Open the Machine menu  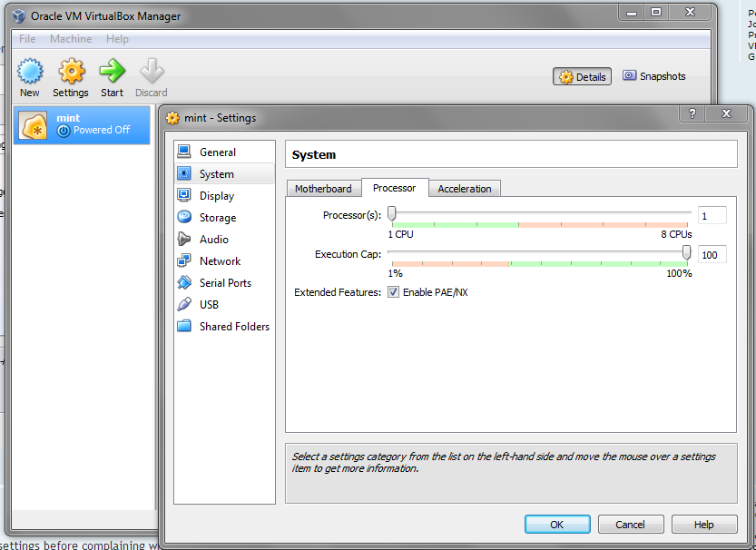pos(71,39)
